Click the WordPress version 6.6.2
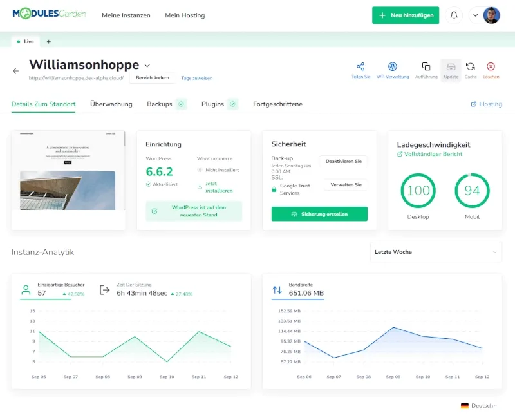Screen dimensions: 515x420 click(159, 171)
